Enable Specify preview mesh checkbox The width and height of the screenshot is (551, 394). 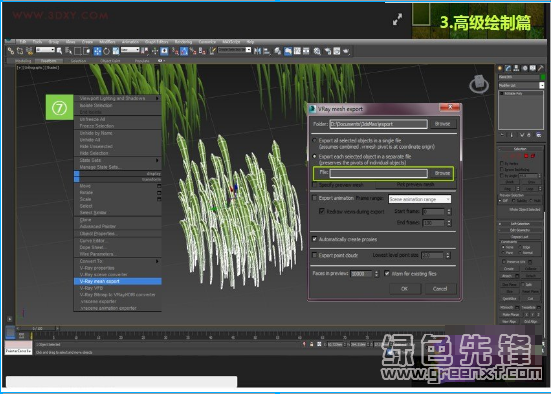pos(315,185)
